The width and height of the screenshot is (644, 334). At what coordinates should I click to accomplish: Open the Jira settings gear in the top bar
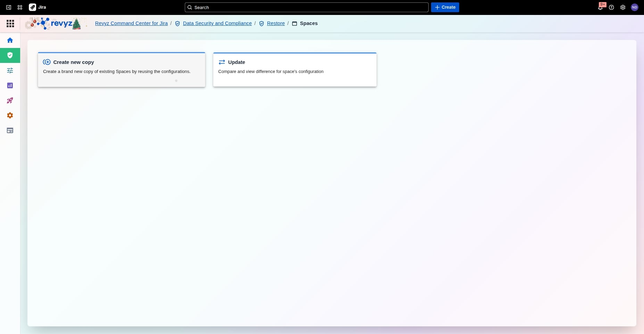[623, 7]
